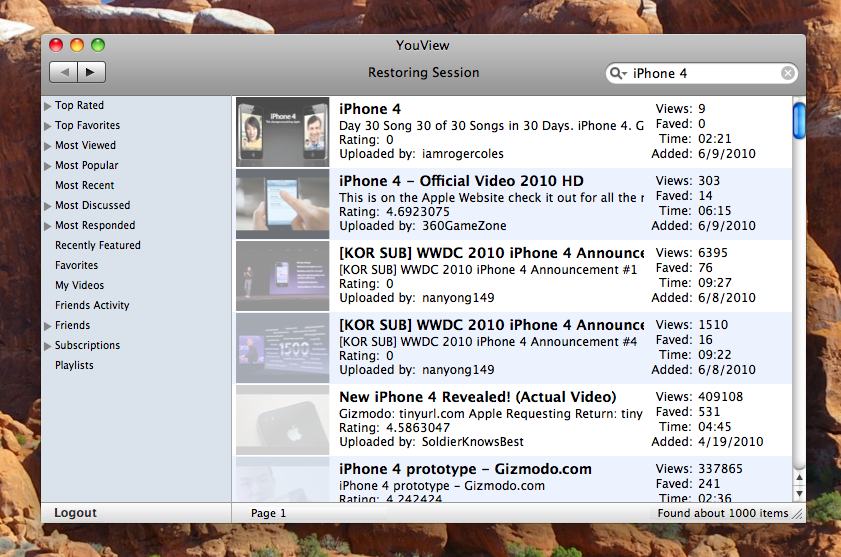Expand the Friends category

pyautogui.click(x=48, y=326)
